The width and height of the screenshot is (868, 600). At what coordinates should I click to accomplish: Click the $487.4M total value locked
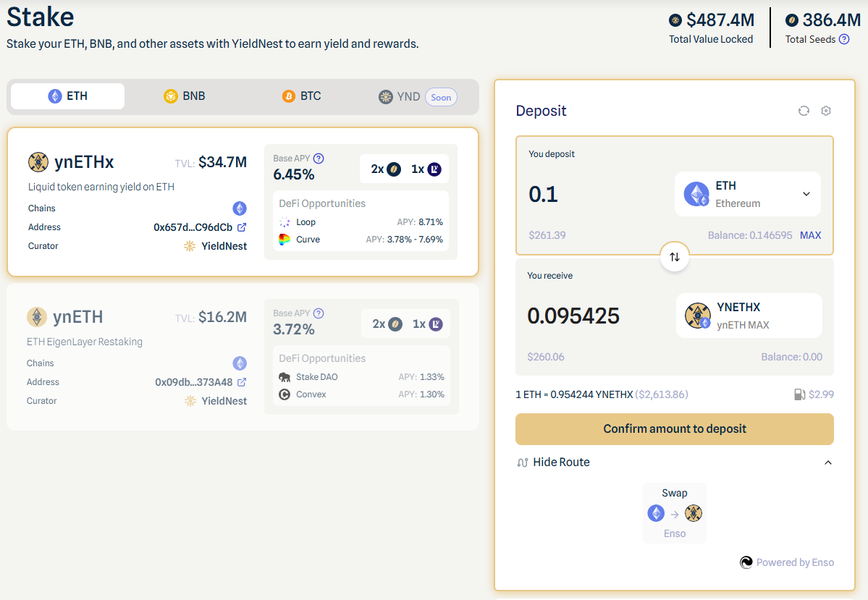click(x=720, y=20)
